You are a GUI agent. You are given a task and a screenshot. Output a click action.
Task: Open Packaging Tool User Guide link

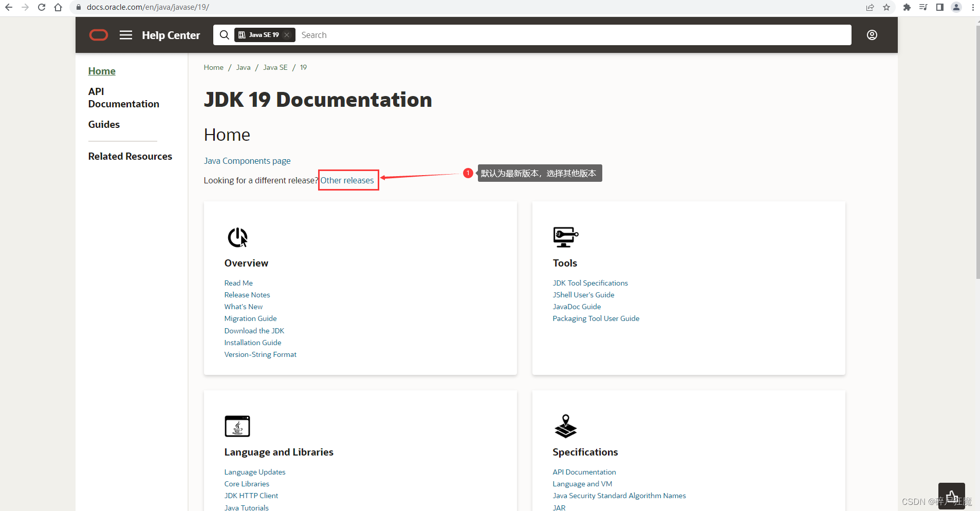click(596, 318)
